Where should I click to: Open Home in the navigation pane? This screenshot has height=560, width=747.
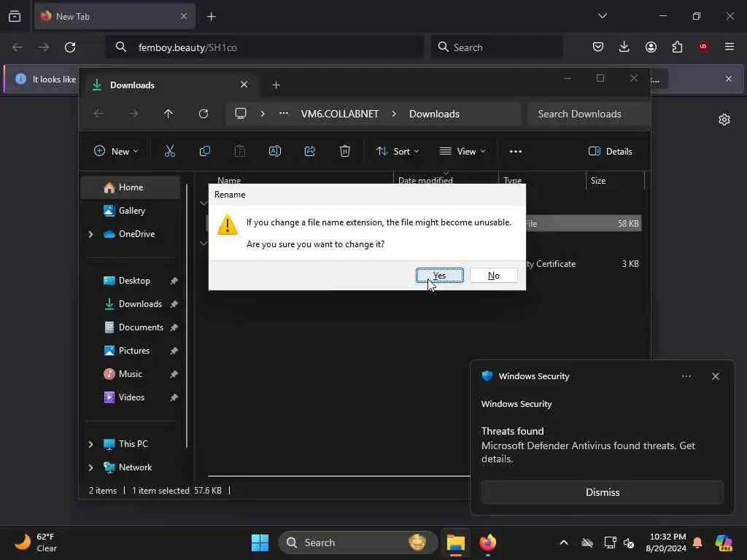coord(131,187)
